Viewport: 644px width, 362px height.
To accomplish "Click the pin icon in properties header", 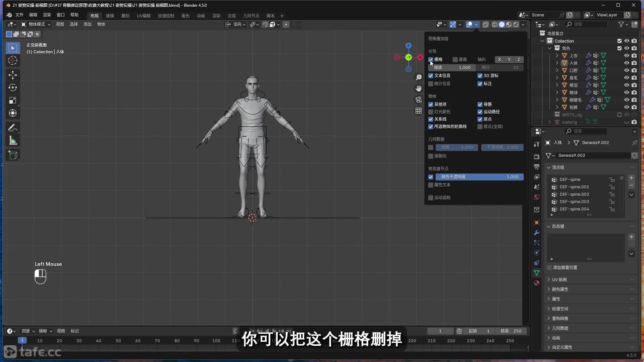I will 634,143.
